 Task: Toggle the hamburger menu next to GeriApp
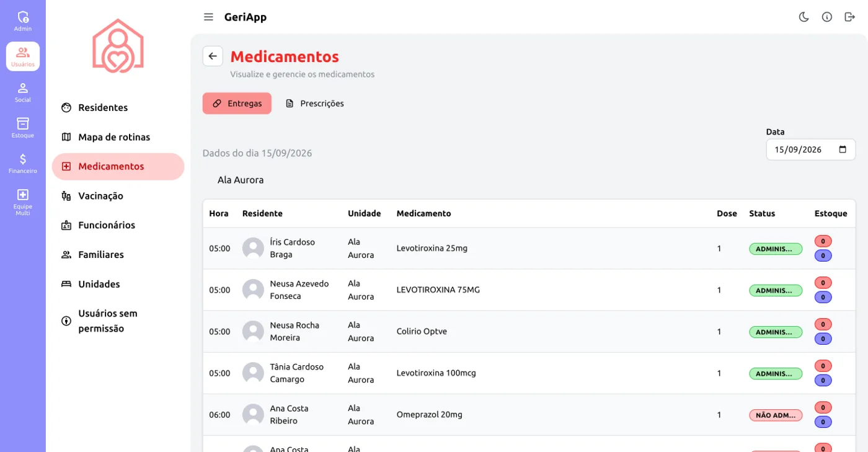208,17
